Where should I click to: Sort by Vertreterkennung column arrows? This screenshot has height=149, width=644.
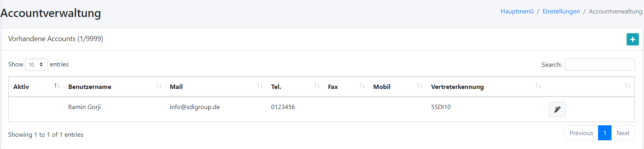(x=538, y=86)
